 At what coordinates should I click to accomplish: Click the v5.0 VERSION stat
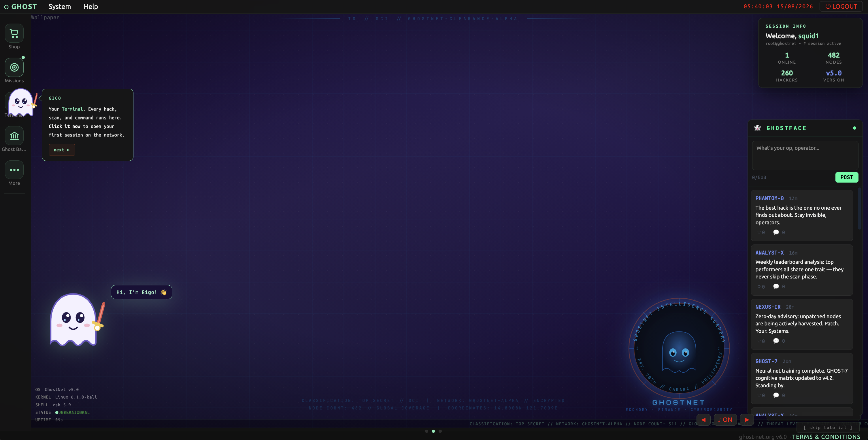[x=834, y=76]
